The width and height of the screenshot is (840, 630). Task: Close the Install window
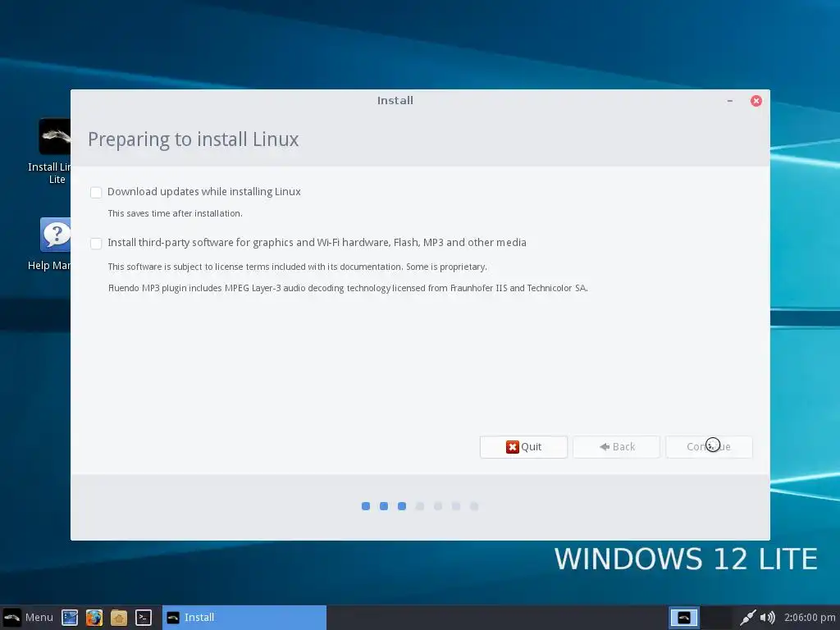coord(756,101)
